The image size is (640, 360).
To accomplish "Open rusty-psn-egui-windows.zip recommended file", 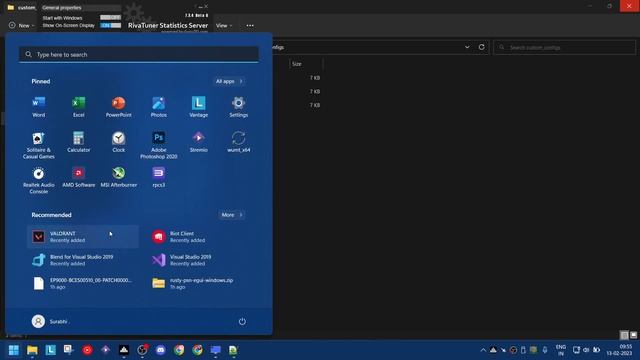I will pos(203,283).
